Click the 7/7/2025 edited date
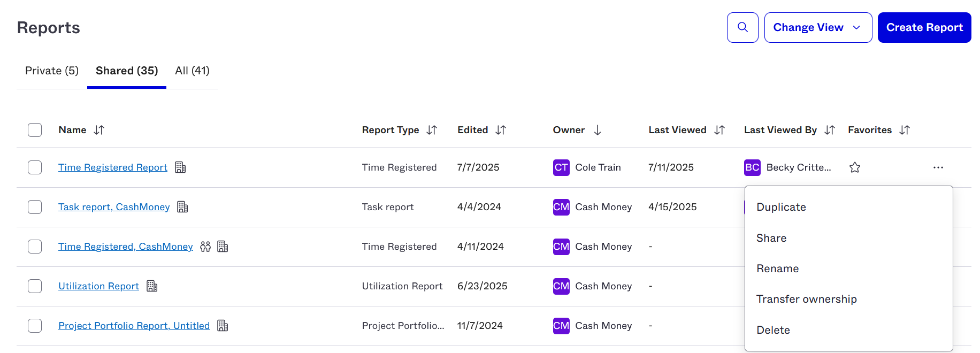This screenshot has width=980, height=353. click(x=478, y=167)
